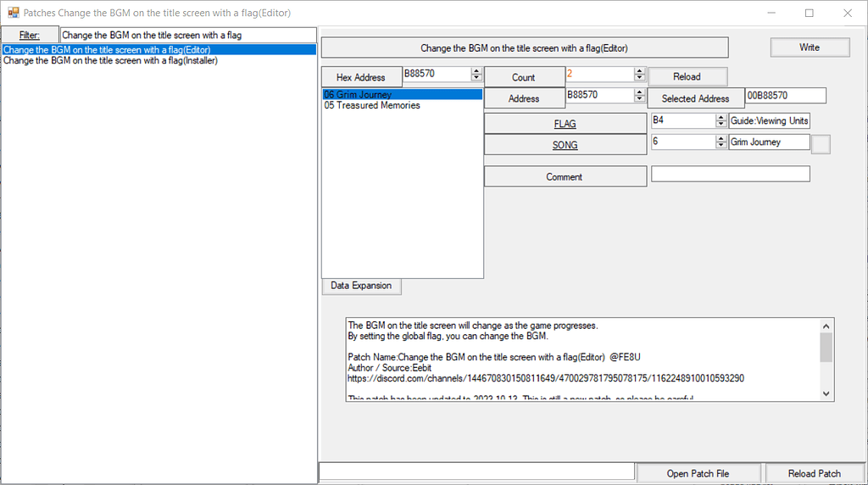Increase the Hex Address value with up arrow
The height and width of the screenshot is (485, 868).
476,71
